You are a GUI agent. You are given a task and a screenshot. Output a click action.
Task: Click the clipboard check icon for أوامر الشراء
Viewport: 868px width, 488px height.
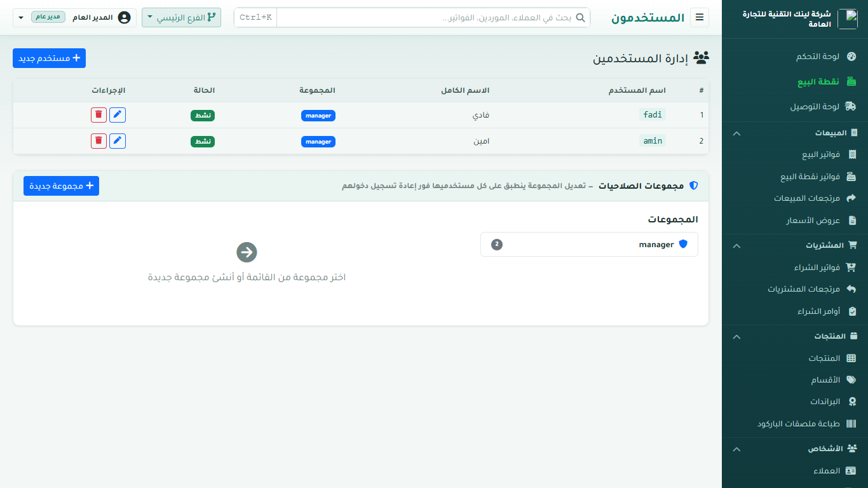[x=853, y=311]
